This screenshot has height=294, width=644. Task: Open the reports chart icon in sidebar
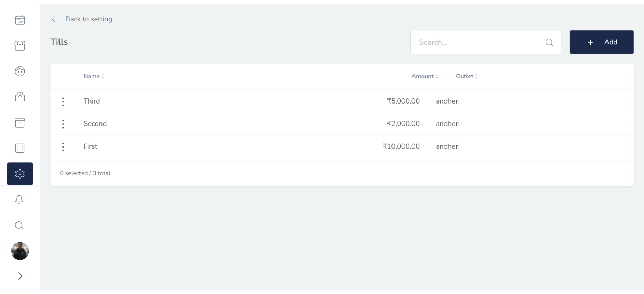click(20, 148)
